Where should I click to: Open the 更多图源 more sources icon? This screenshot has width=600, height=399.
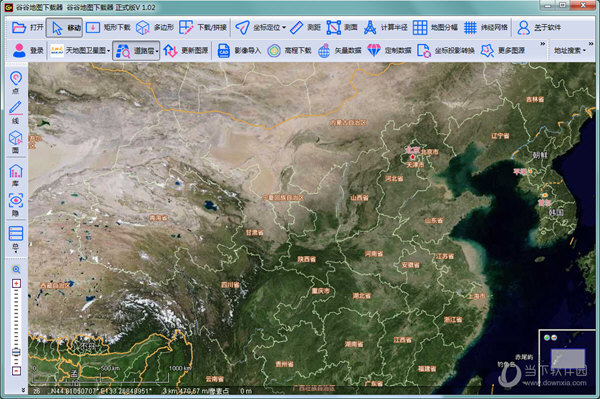[487, 50]
